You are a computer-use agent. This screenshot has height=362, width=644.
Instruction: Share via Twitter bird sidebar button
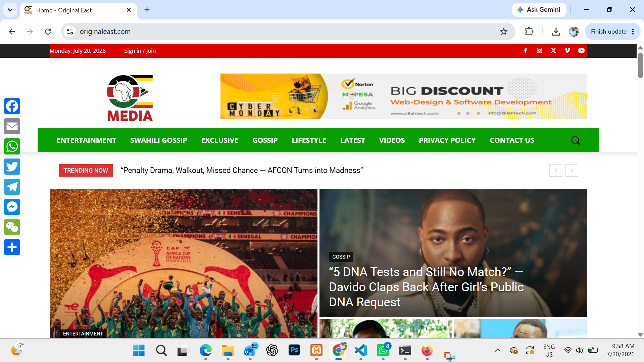[12, 167]
